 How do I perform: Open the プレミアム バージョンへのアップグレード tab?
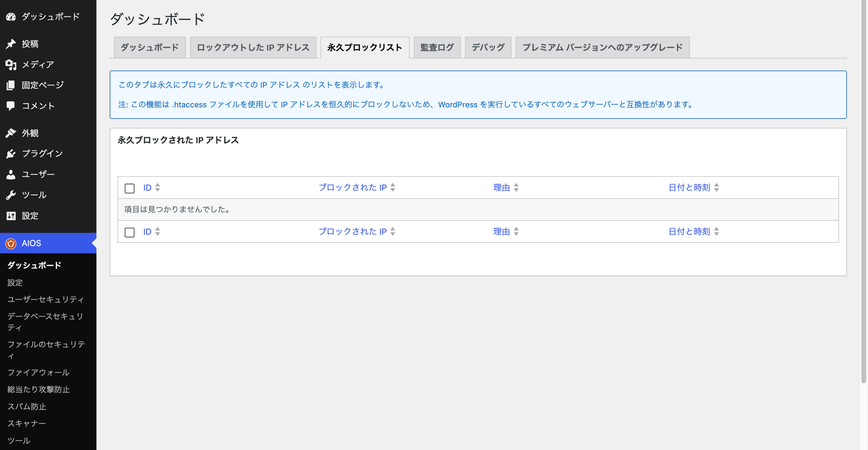click(603, 48)
